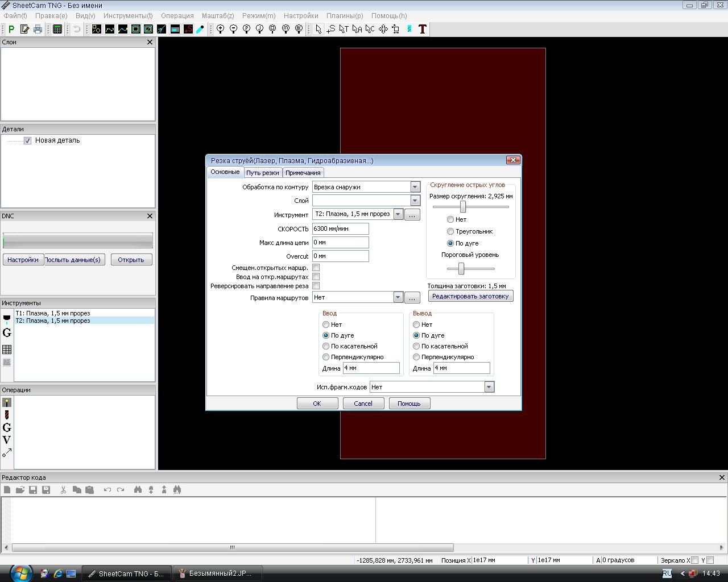The height and width of the screenshot is (582, 728).
Task: Open the Настройки menu
Action: point(301,16)
